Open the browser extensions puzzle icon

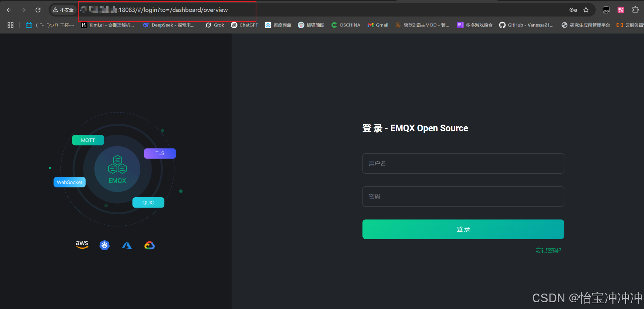[635, 10]
